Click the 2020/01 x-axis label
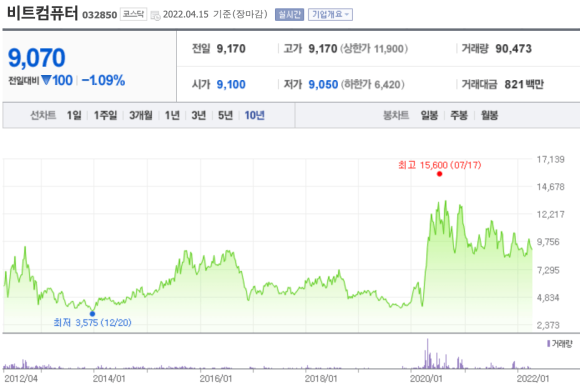This screenshot has height=391, width=580. [x=426, y=379]
